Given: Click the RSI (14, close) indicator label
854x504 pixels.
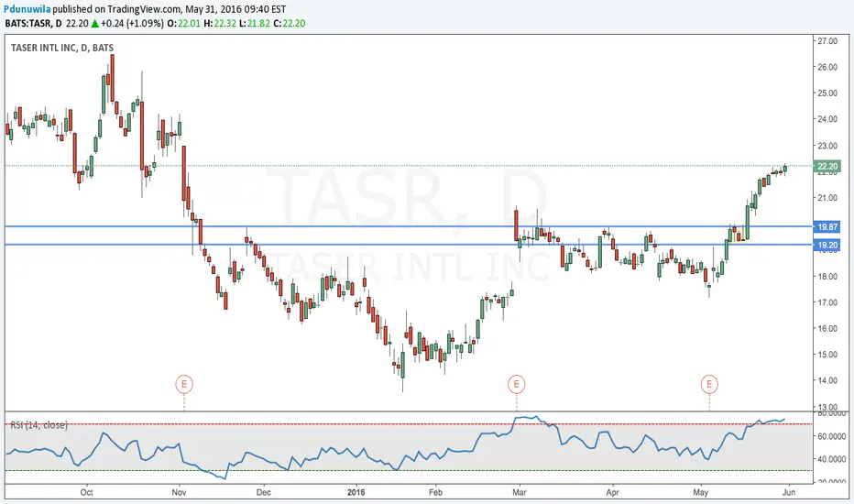Looking at the screenshot, I should [38, 425].
